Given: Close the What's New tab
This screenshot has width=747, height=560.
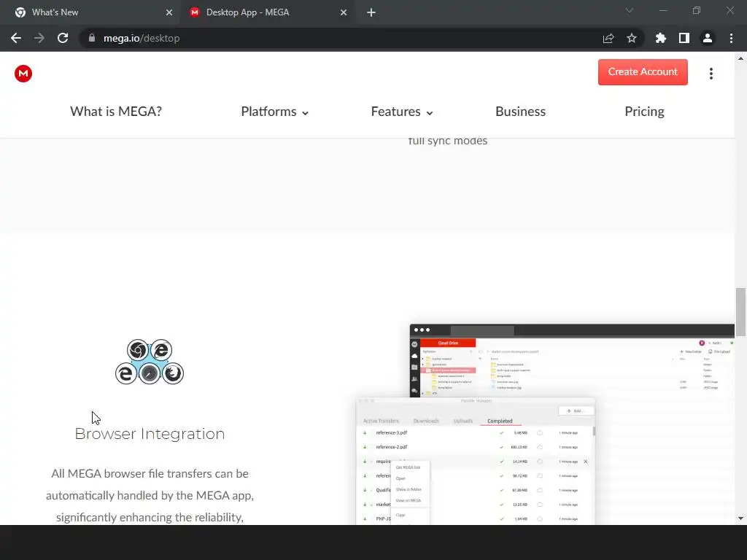Looking at the screenshot, I should coord(169,12).
